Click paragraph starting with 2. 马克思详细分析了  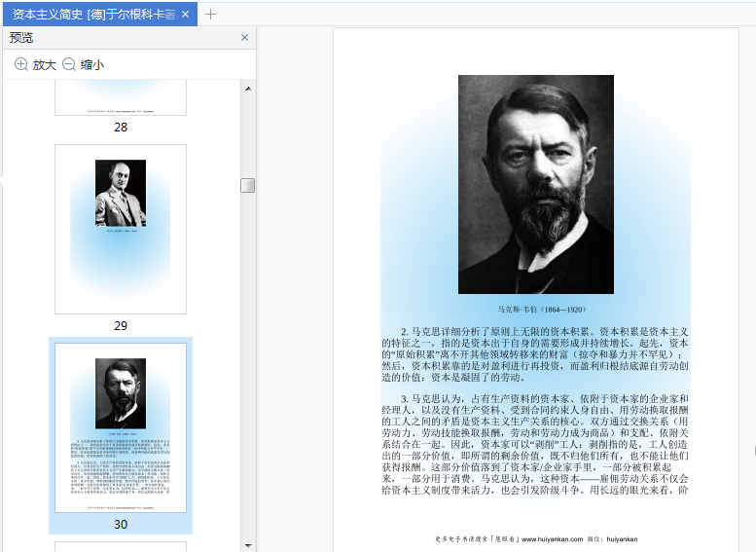[x=535, y=354]
